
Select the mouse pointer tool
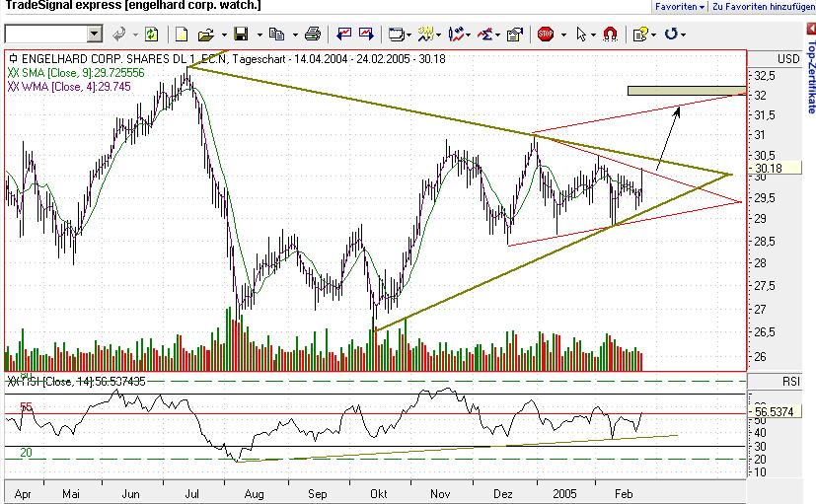pos(581,35)
